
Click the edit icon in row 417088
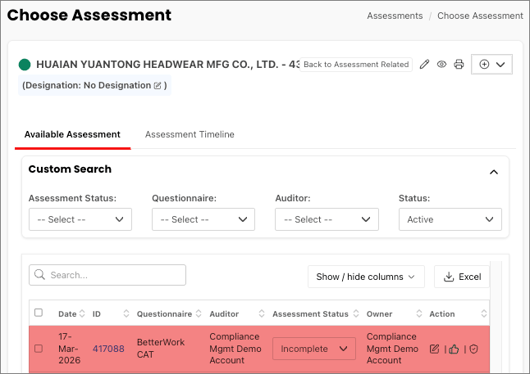click(434, 349)
